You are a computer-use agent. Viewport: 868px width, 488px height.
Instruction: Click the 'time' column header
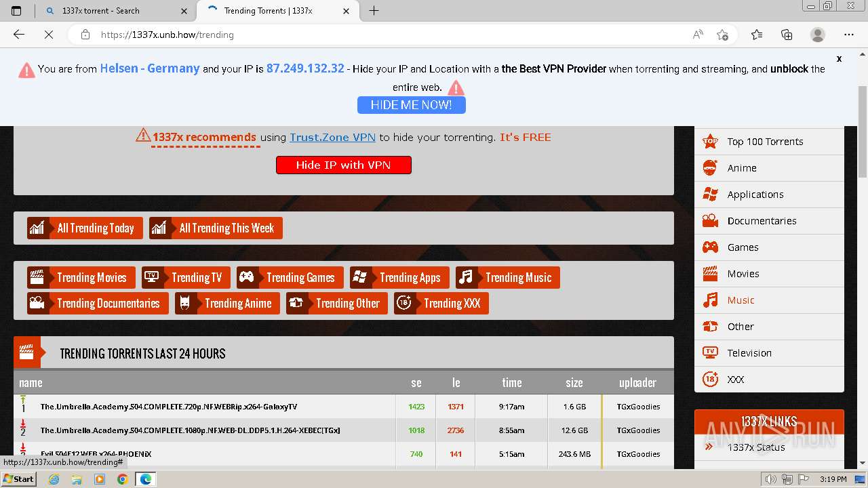click(x=512, y=382)
